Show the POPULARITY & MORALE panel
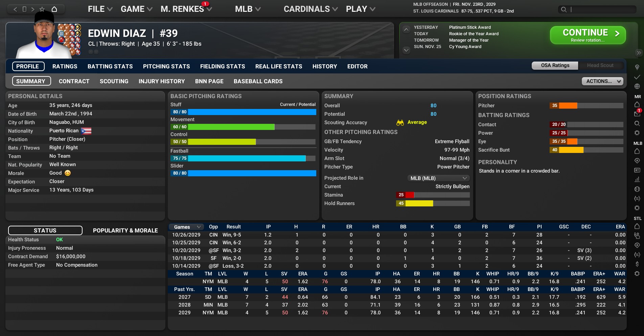 (x=125, y=230)
